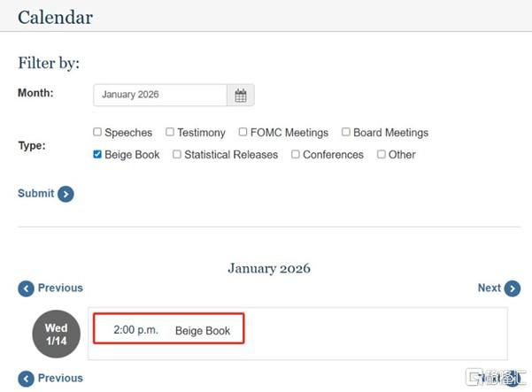
Task: Click the Month field showing January 2026
Action: click(x=160, y=96)
